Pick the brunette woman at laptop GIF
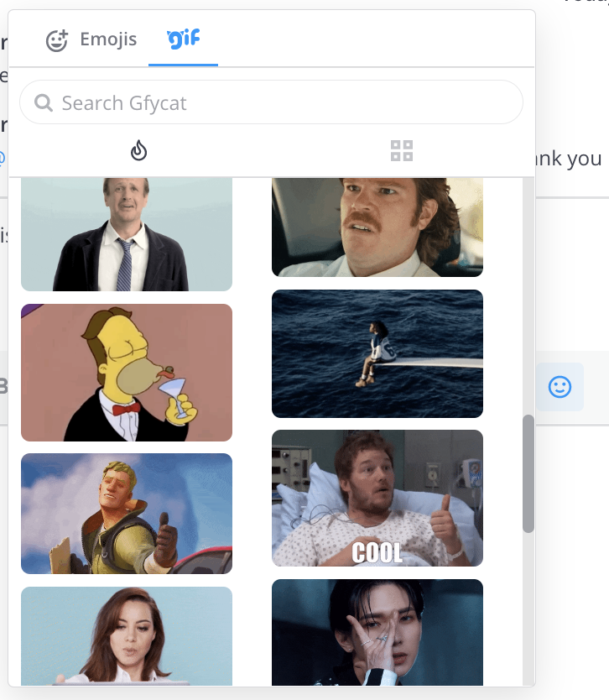Screen dimensions: 609x700 click(x=126, y=635)
